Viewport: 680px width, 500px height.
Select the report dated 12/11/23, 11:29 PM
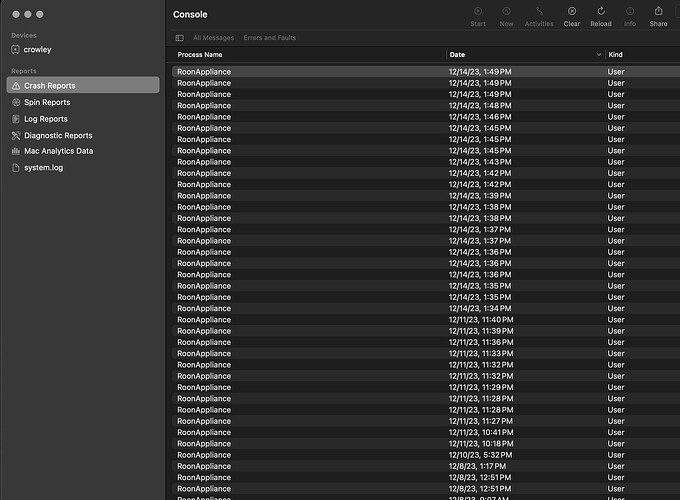click(426, 388)
